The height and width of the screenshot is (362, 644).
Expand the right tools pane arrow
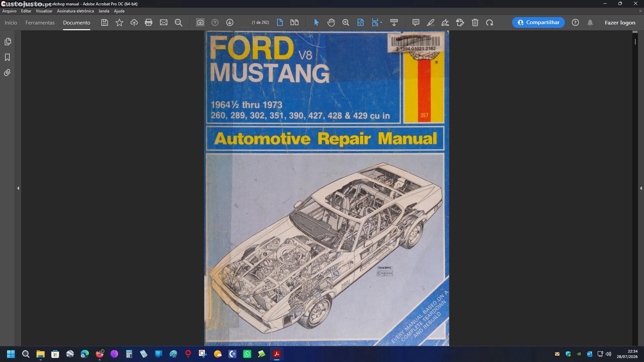pyautogui.click(x=641, y=188)
